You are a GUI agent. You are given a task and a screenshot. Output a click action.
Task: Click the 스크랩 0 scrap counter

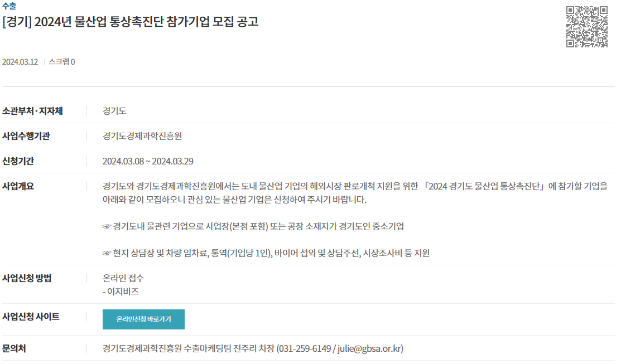click(62, 62)
